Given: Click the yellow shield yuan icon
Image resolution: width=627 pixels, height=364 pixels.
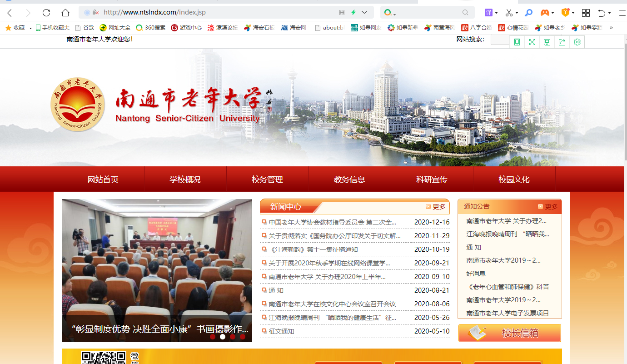Looking at the screenshot, I should (x=566, y=12).
